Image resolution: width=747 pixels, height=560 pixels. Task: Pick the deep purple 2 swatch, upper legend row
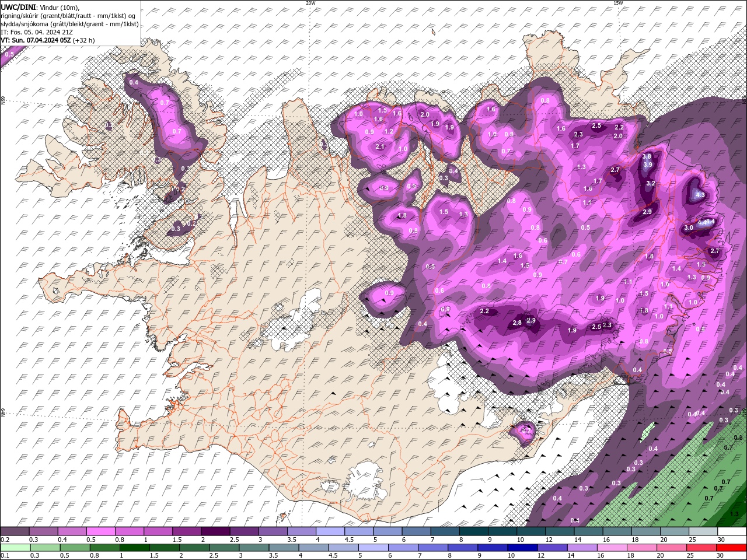click(x=215, y=531)
